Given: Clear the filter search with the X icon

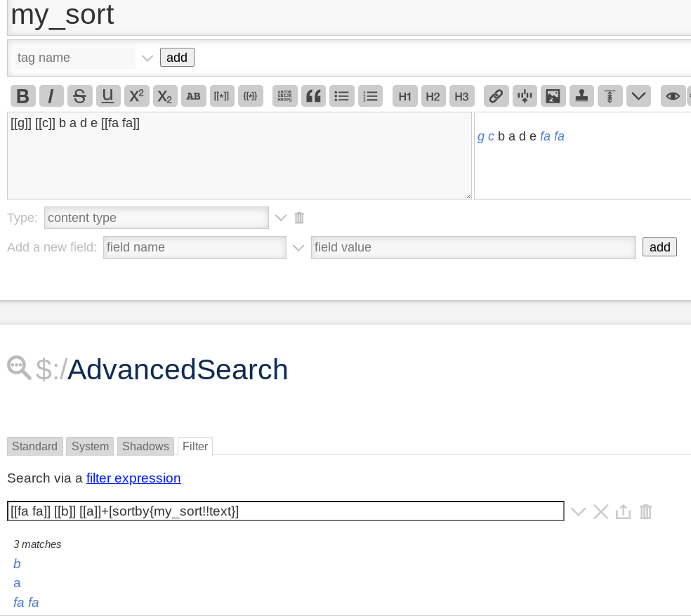Looking at the screenshot, I should coord(600,512).
